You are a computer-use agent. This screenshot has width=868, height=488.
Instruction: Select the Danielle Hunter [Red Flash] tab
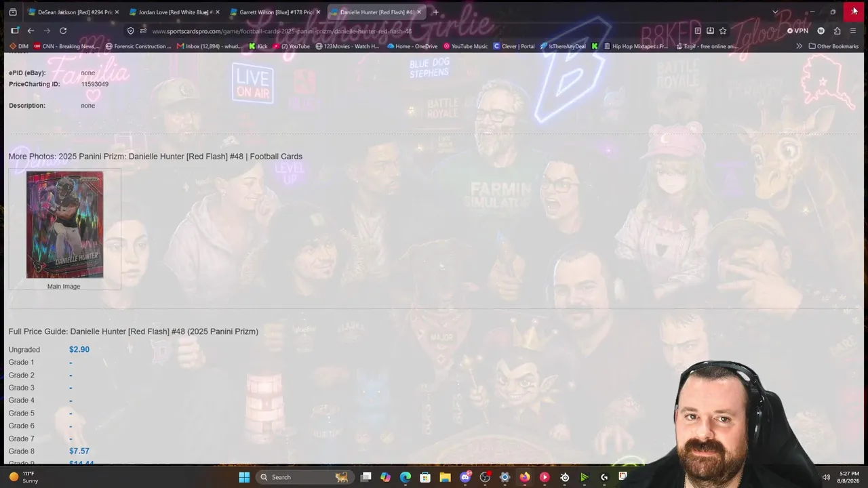click(x=375, y=12)
